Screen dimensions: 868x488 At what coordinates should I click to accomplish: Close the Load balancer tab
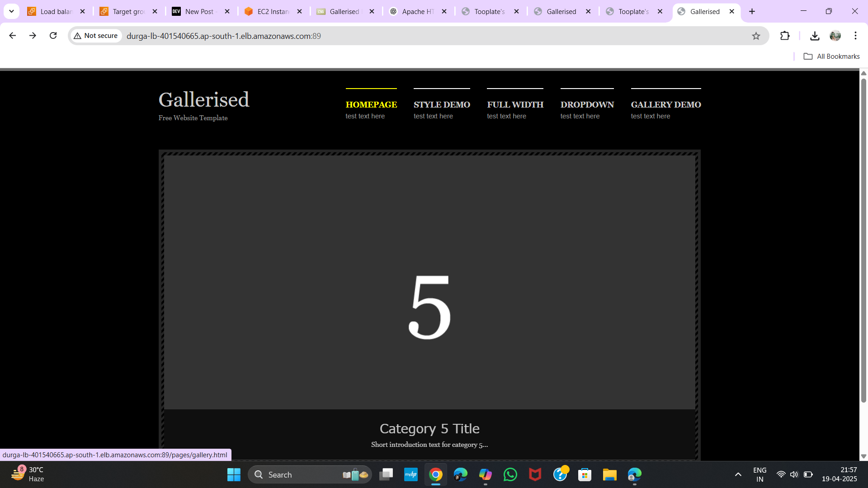pos(82,11)
